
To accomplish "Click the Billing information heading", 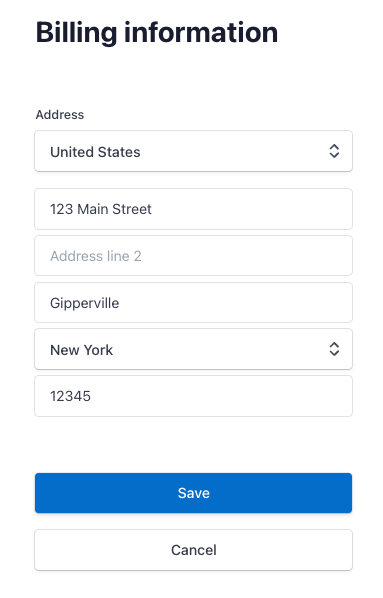I will tap(157, 33).
